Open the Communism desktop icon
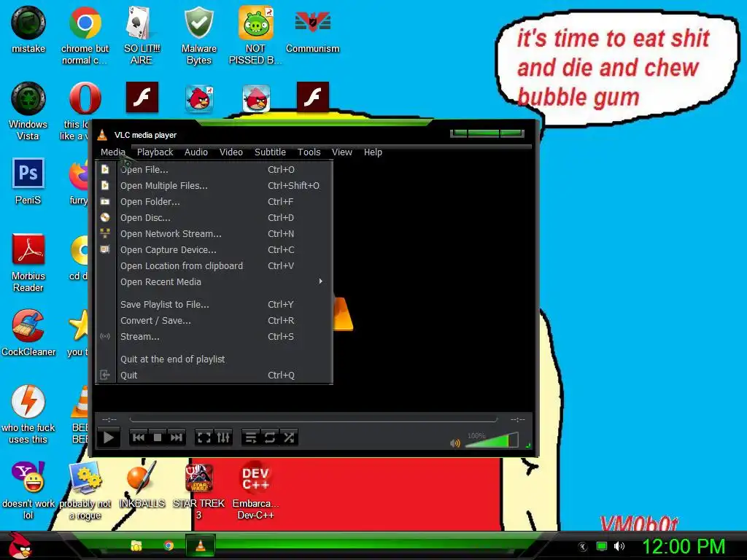The image size is (747, 560). (x=312, y=29)
